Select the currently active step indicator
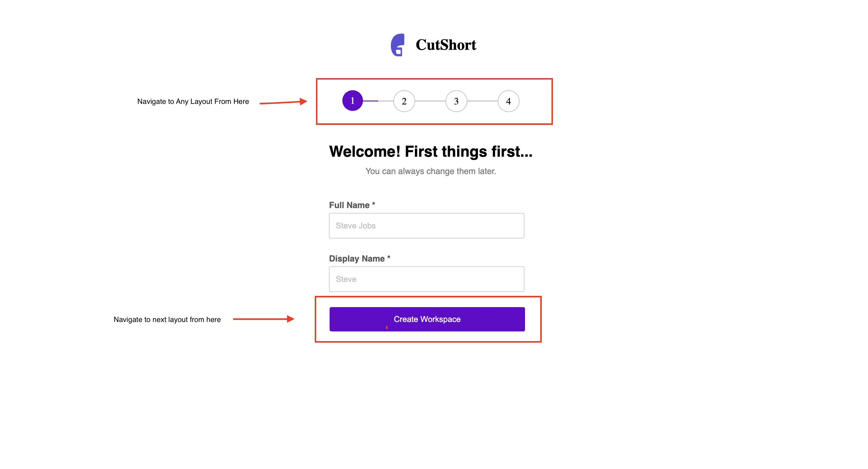 point(352,101)
